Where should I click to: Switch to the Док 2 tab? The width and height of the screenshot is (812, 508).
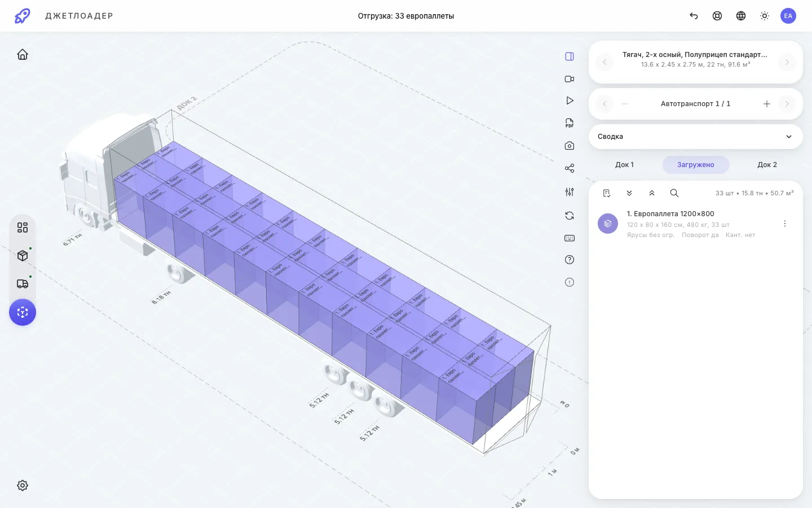[x=767, y=165]
